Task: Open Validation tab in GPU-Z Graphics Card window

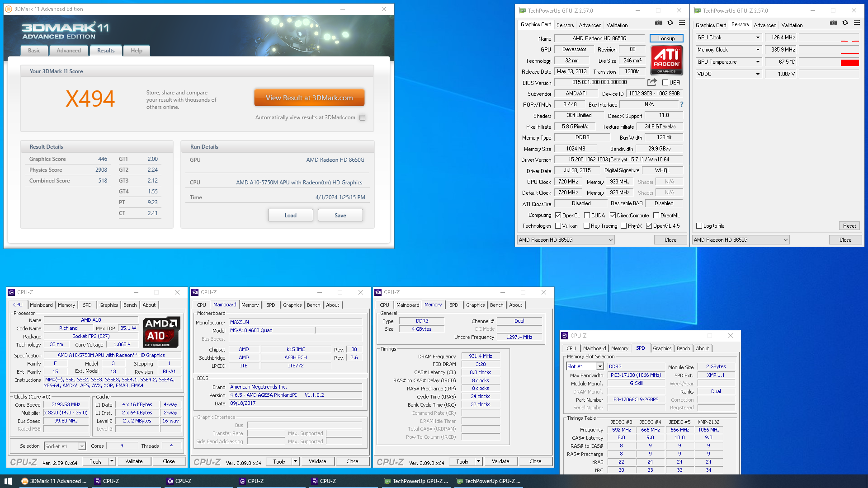Action: tap(617, 25)
